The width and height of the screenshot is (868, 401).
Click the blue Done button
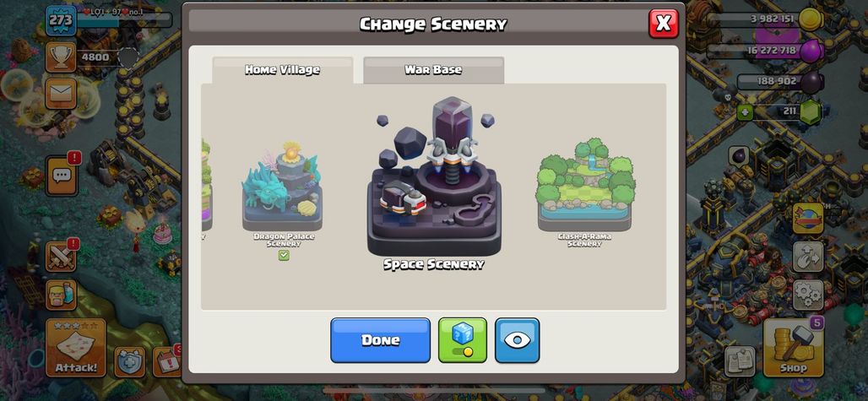(x=380, y=340)
